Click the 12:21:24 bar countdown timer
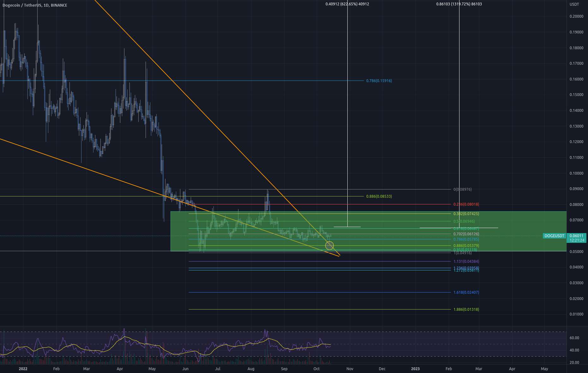588x373 pixels. [x=577, y=240]
